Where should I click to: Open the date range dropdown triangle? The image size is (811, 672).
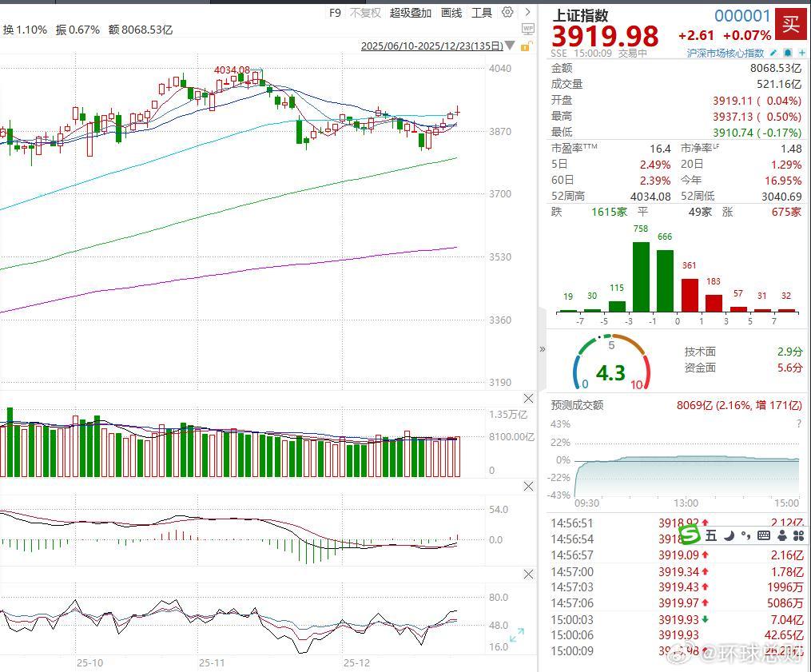point(510,46)
